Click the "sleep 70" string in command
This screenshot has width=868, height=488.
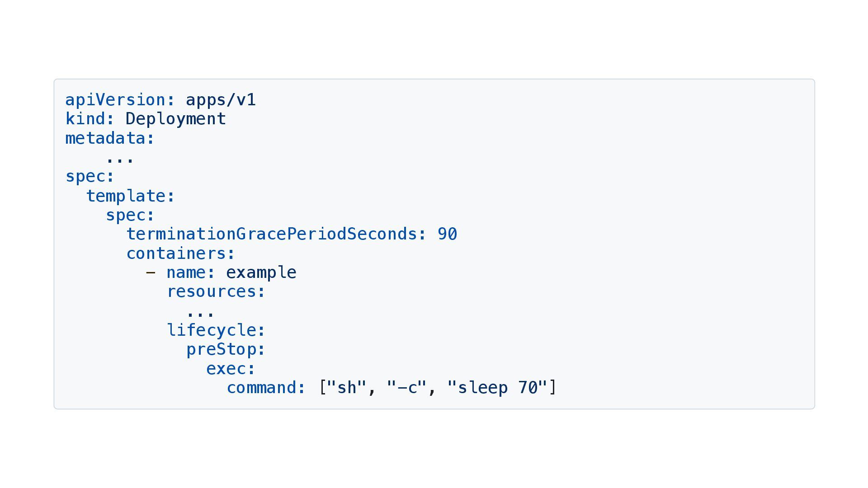click(x=497, y=388)
